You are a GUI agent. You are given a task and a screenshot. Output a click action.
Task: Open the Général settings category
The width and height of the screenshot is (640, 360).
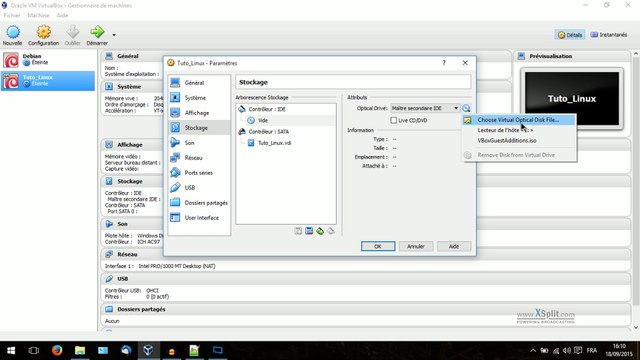pos(199,82)
